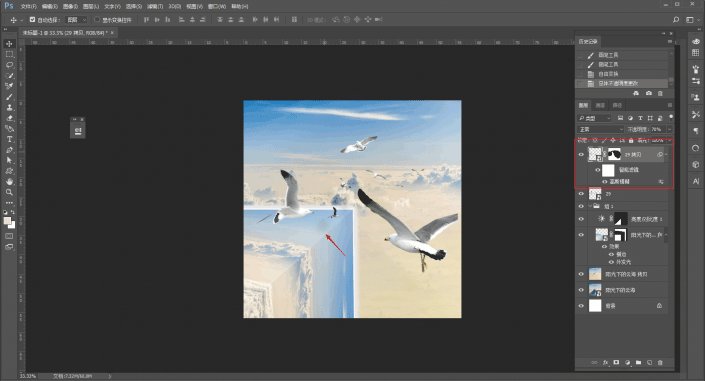Delete layer with Layers panel trash icon
Screen dimensions: 705x381
[x=660, y=363]
